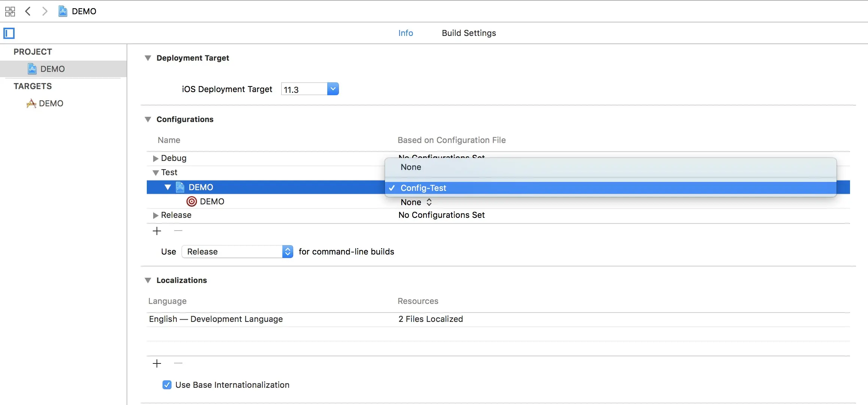868x405 pixels.
Task: Go back with the left chevron
Action: coord(28,11)
